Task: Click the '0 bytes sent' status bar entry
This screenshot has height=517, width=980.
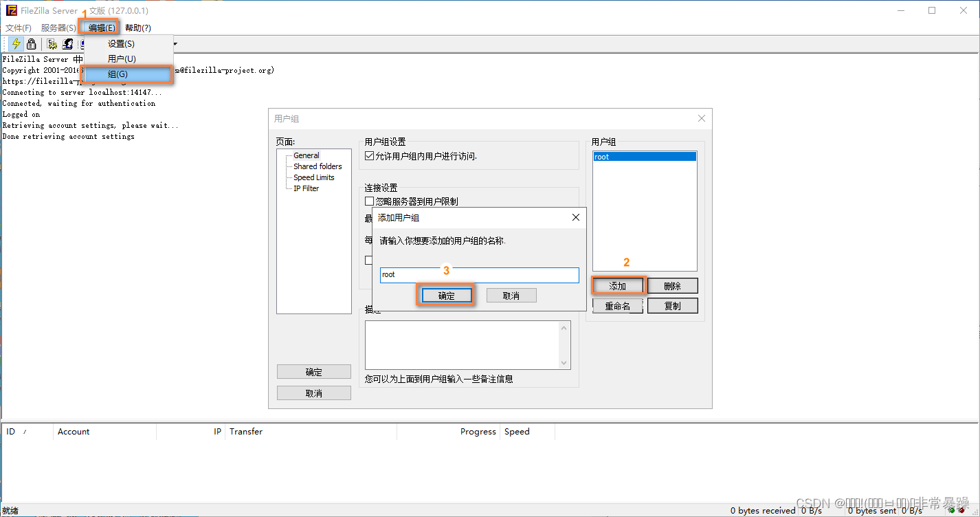Action: (x=872, y=511)
